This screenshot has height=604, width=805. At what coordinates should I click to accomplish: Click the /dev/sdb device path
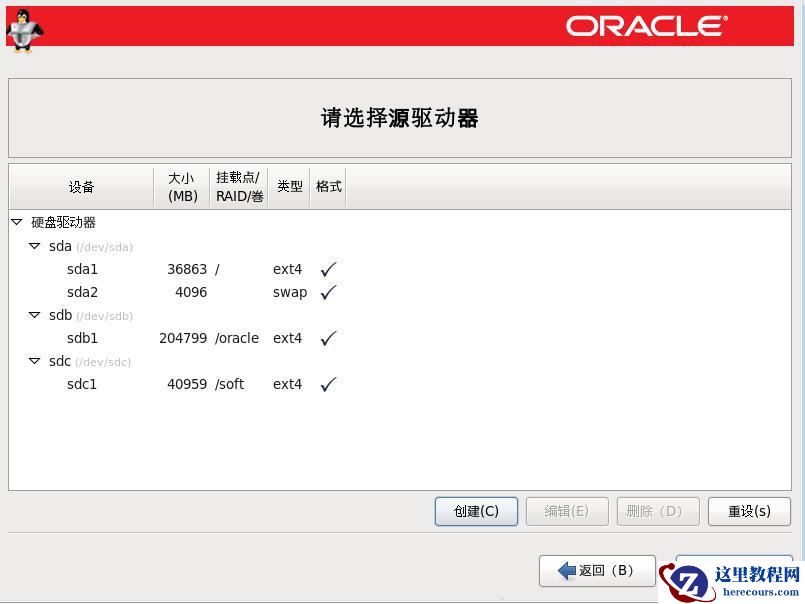coord(105,316)
